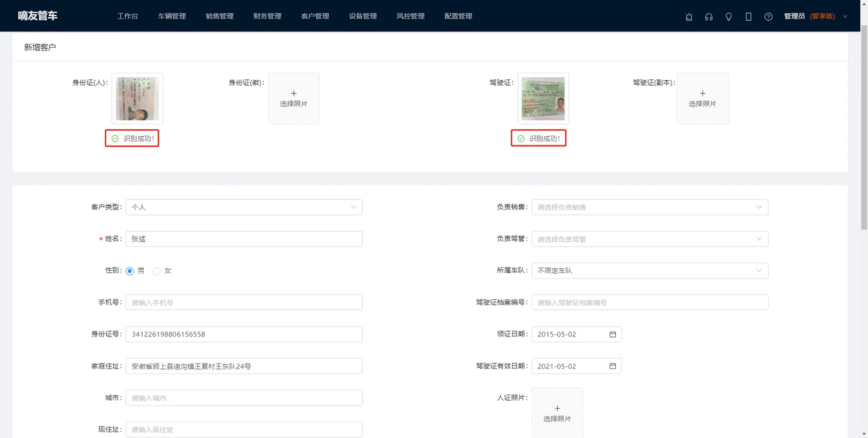The image size is (868, 438).
Task: Click the lightbulb tips icon
Action: point(729,17)
